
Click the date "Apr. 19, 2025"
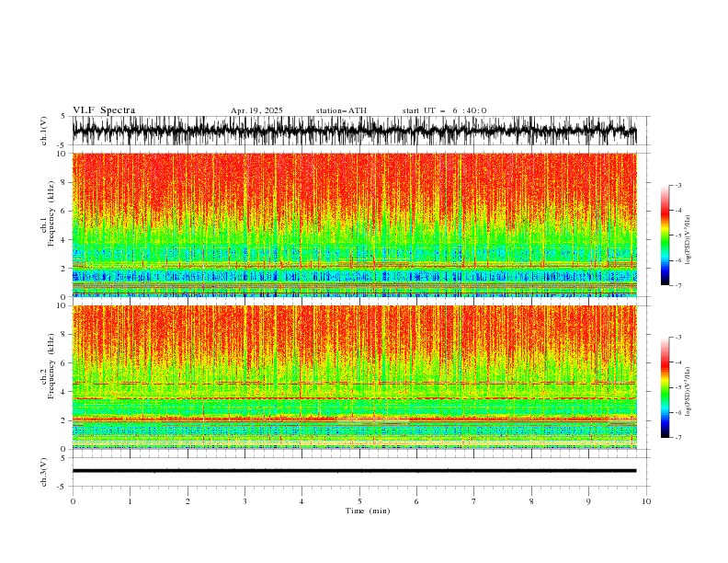[x=256, y=110]
